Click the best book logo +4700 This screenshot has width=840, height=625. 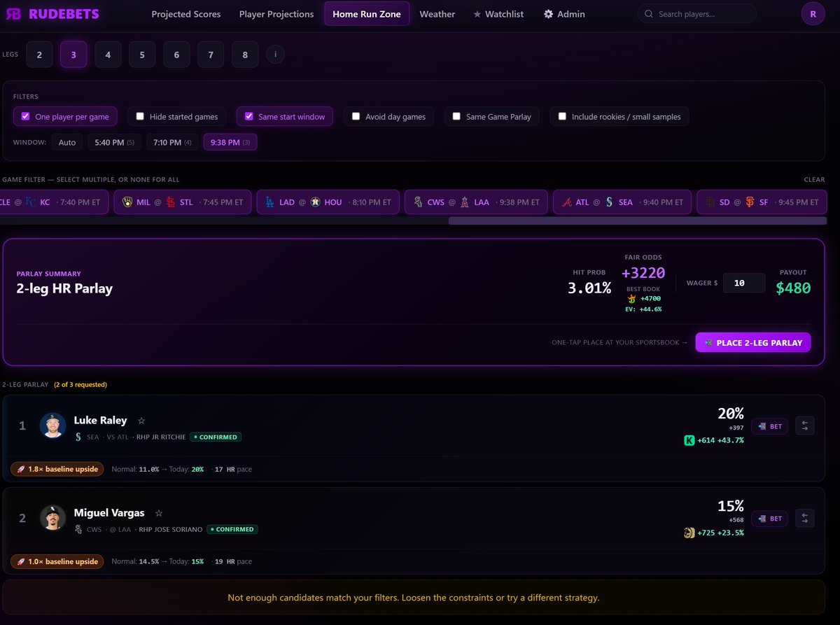coord(632,298)
